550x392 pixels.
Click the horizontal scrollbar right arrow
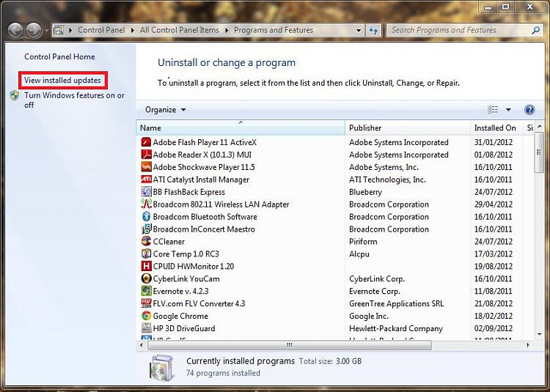click(528, 345)
